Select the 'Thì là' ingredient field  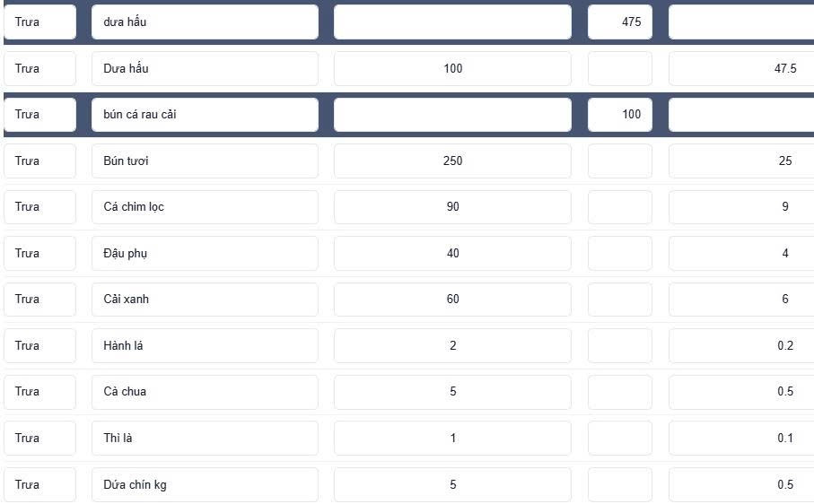(x=205, y=439)
